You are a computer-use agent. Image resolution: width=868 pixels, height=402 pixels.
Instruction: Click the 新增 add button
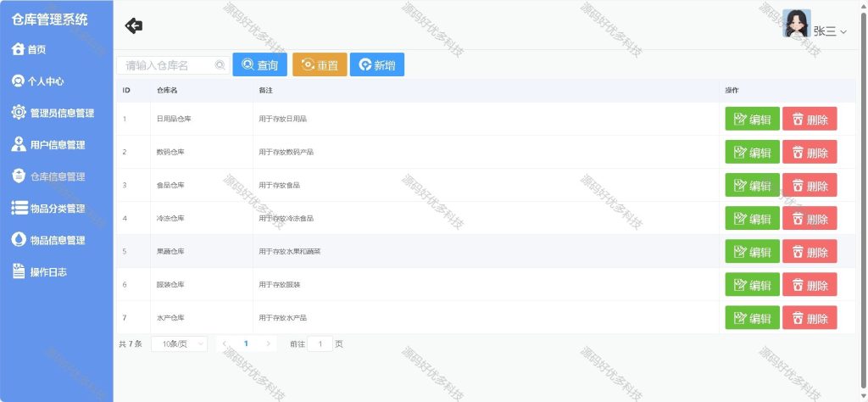(x=377, y=64)
